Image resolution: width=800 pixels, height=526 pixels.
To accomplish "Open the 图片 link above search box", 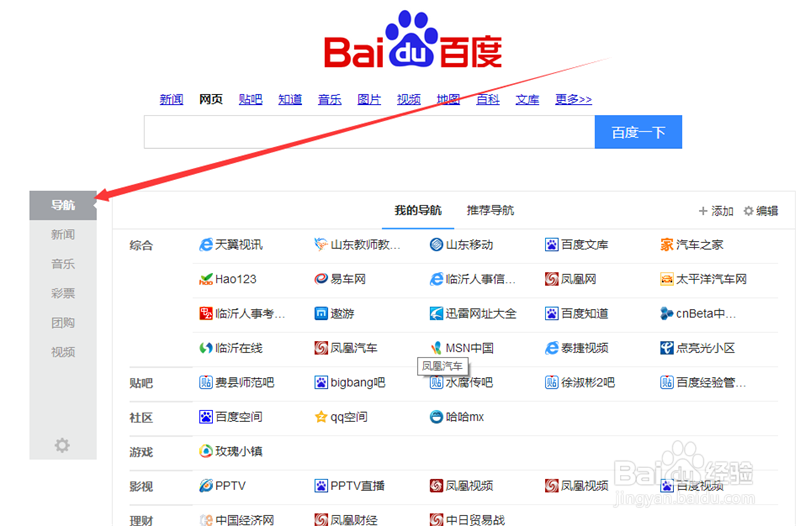I will tap(369, 99).
